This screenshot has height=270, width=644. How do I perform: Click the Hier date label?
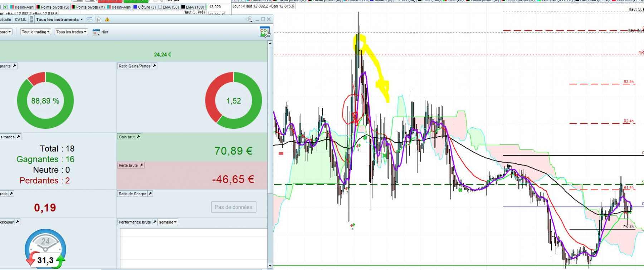pyautogui.click(x=105, y=32)
